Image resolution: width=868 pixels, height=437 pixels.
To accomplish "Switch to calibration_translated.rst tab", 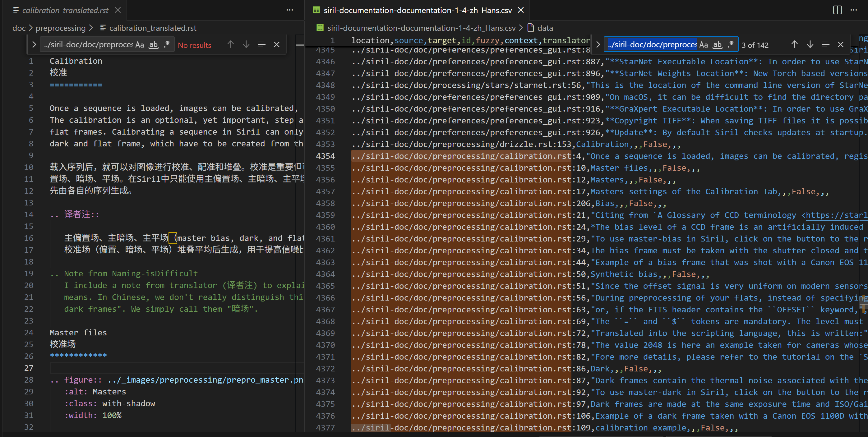I will [x=65, y=10].
